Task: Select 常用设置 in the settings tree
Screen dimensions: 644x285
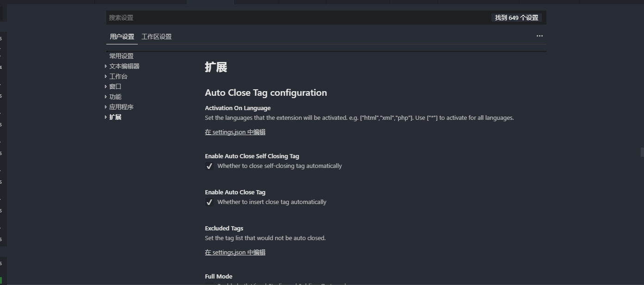Action: 121,56
